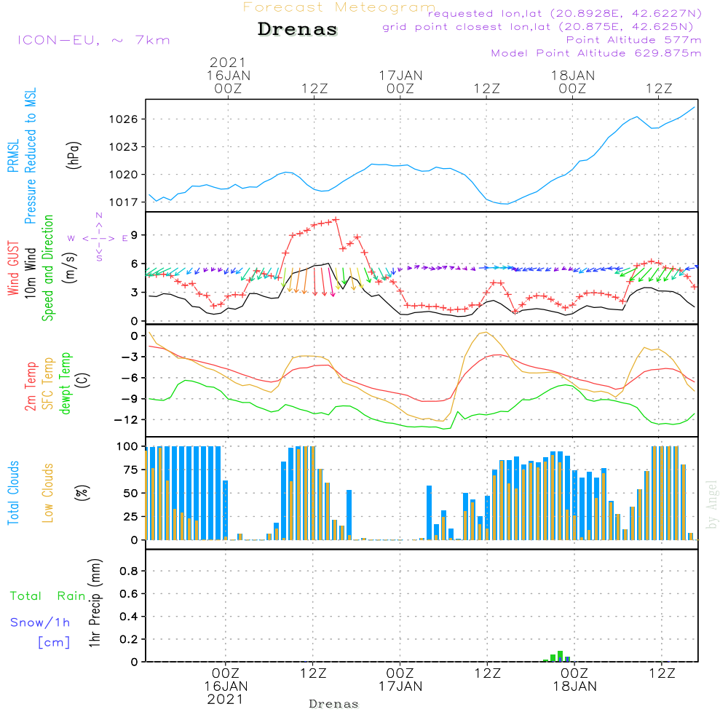Click the 50 cloud axis value

pyautogui.click(x=130, y=494)
